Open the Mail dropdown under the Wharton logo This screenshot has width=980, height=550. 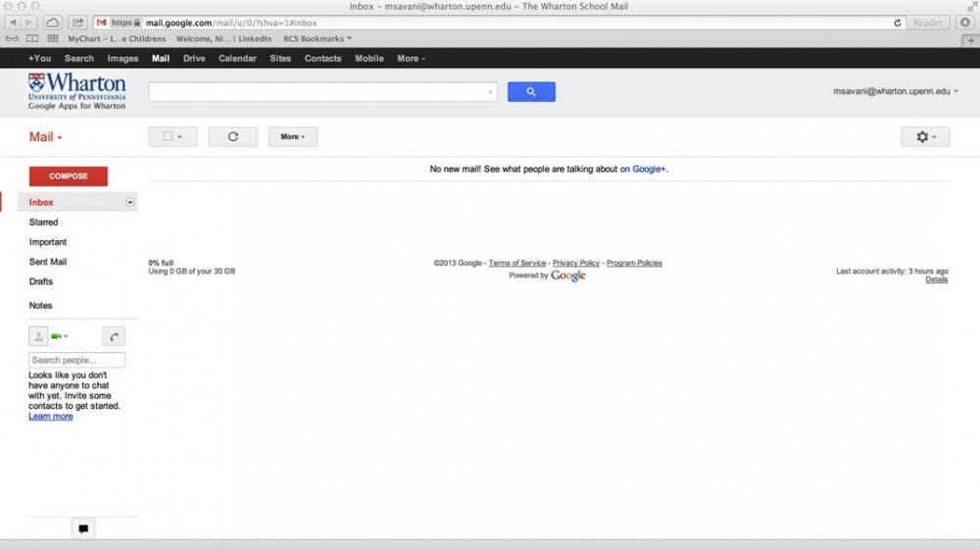click(x=46, y=137)
